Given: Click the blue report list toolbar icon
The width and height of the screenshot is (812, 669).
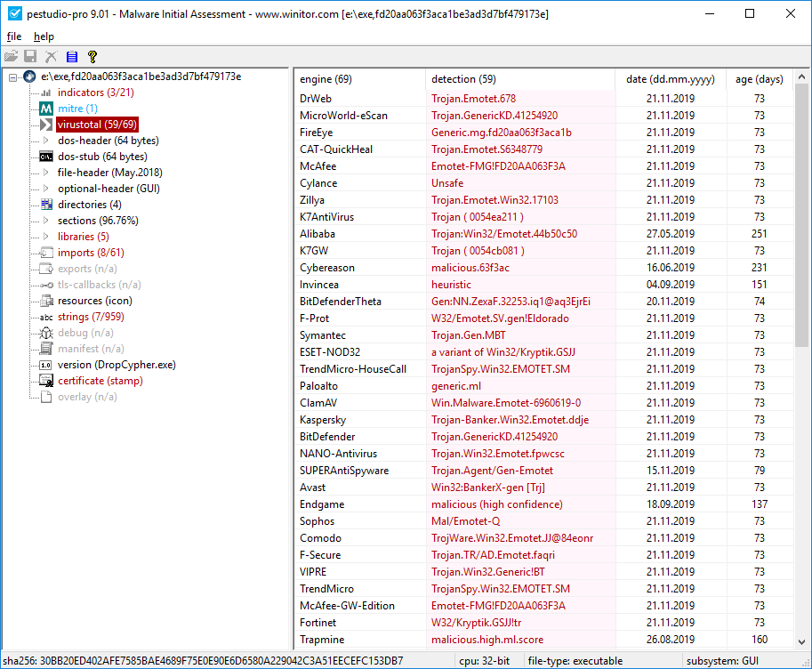Looking at the screenshot, I should 72,56.
